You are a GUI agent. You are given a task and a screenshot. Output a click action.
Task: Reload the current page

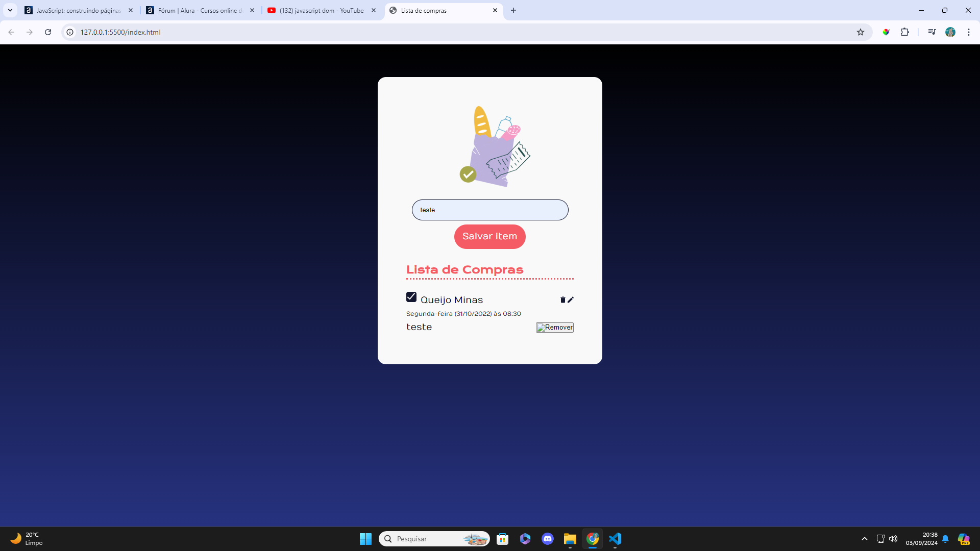pos(48,32)
